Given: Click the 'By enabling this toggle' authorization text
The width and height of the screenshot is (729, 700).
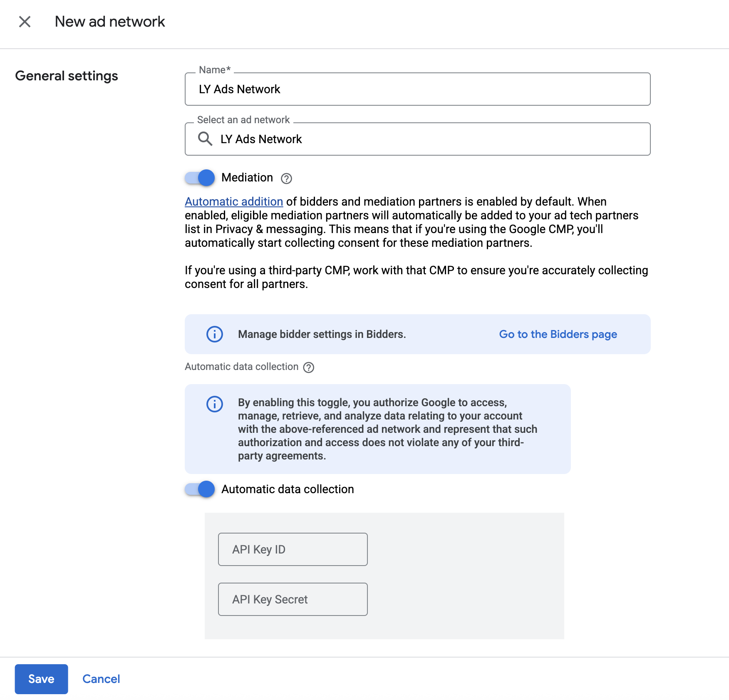Looking at the screenshot, I should (x=387, y=429).
